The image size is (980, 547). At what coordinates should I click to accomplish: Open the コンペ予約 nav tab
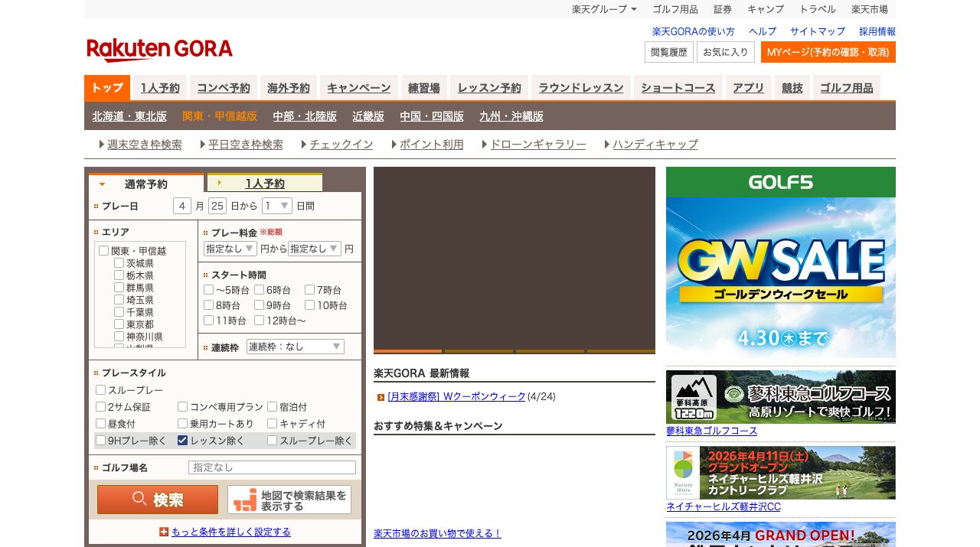(224, 88)
